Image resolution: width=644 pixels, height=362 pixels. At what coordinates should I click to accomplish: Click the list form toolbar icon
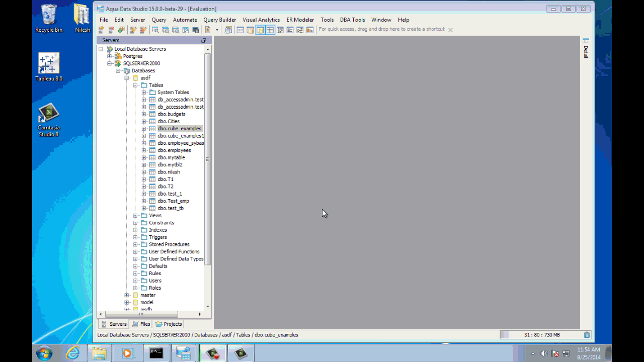click(x=290, y=30)
